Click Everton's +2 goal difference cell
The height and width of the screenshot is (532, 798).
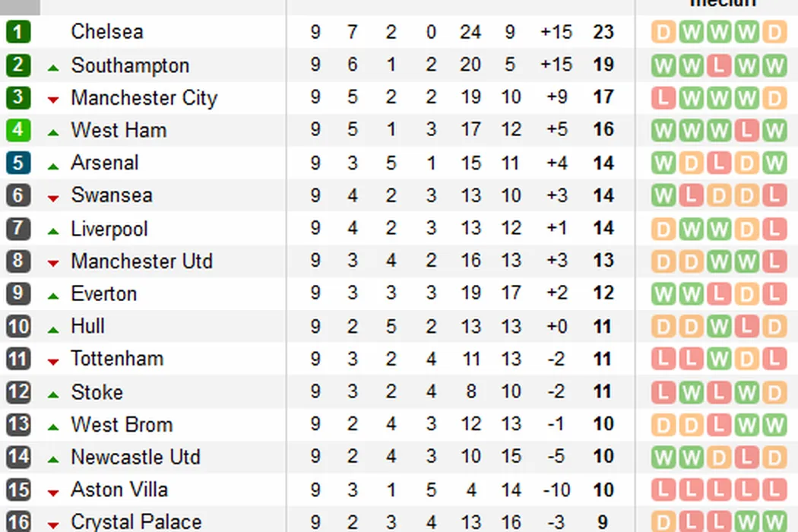[556, 293]
